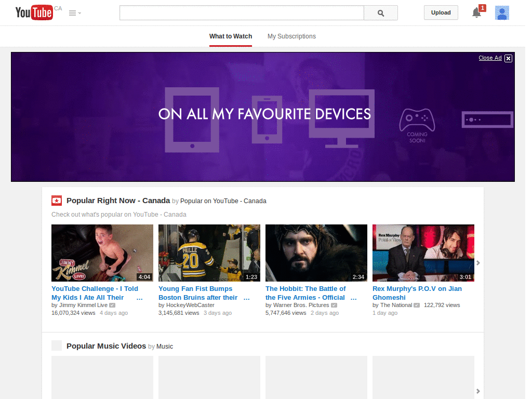Click the Popular Music Videos channel icon placeholder
This screenshot has width=532, height=399.
pos(57,345)
